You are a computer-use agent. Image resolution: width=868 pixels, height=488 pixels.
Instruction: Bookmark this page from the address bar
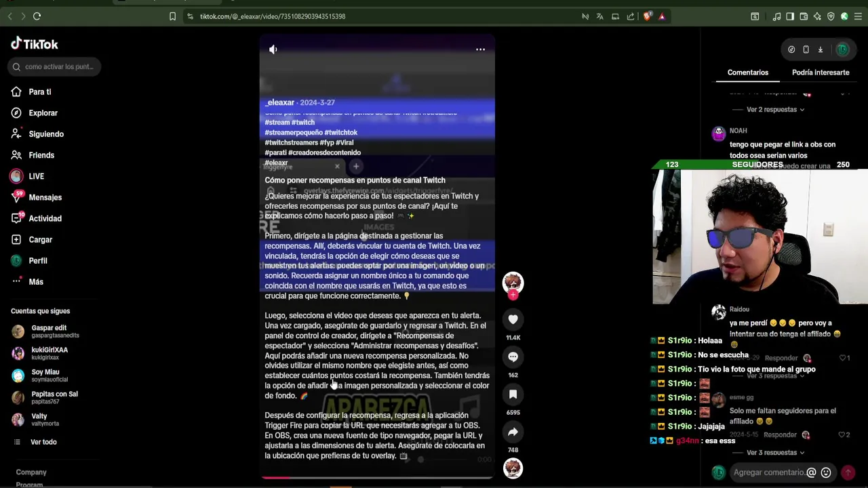(x=172, y=16)
